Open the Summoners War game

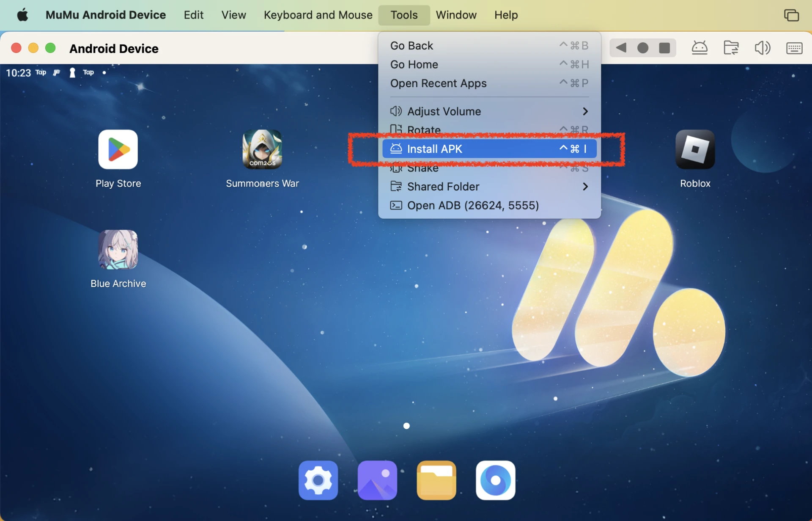(x=262, y=149)
